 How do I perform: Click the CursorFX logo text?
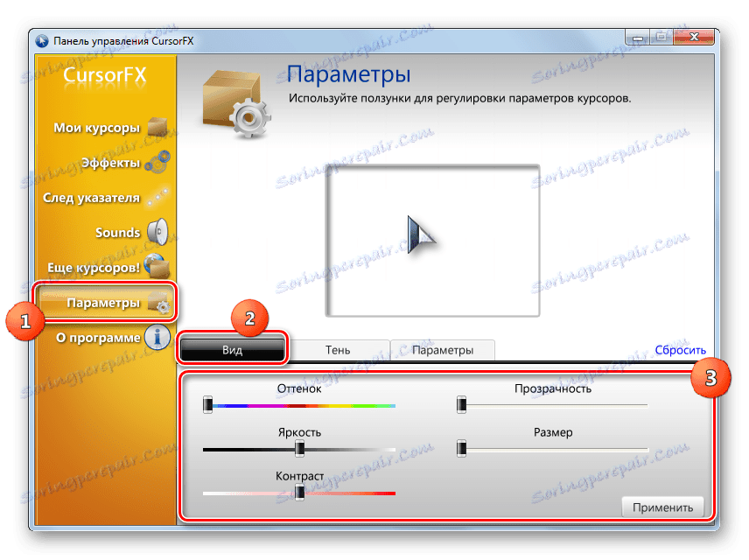coord(105,75)
